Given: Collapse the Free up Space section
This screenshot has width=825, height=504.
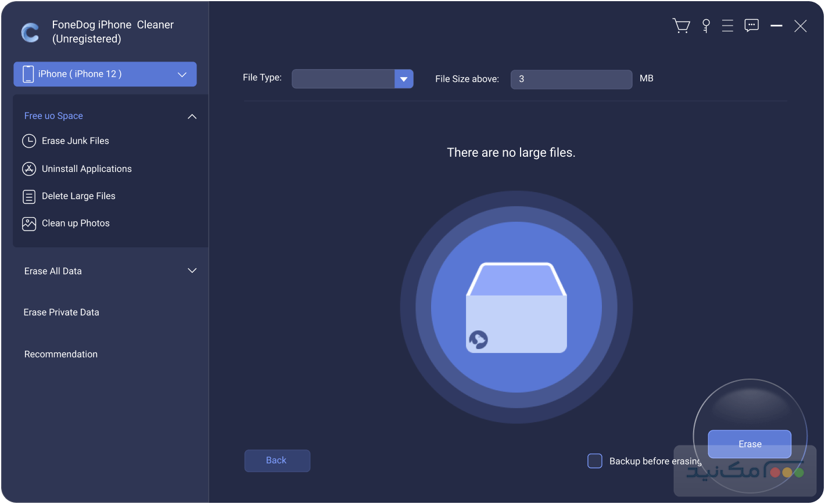Looking at the screenshot, I should click(x=192, y=116).
